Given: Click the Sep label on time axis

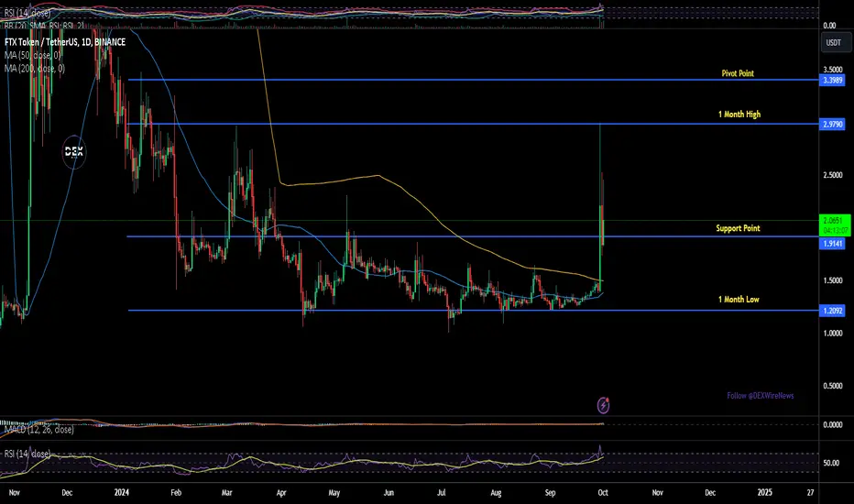Looking at the screenshot, I should (550, 493).
